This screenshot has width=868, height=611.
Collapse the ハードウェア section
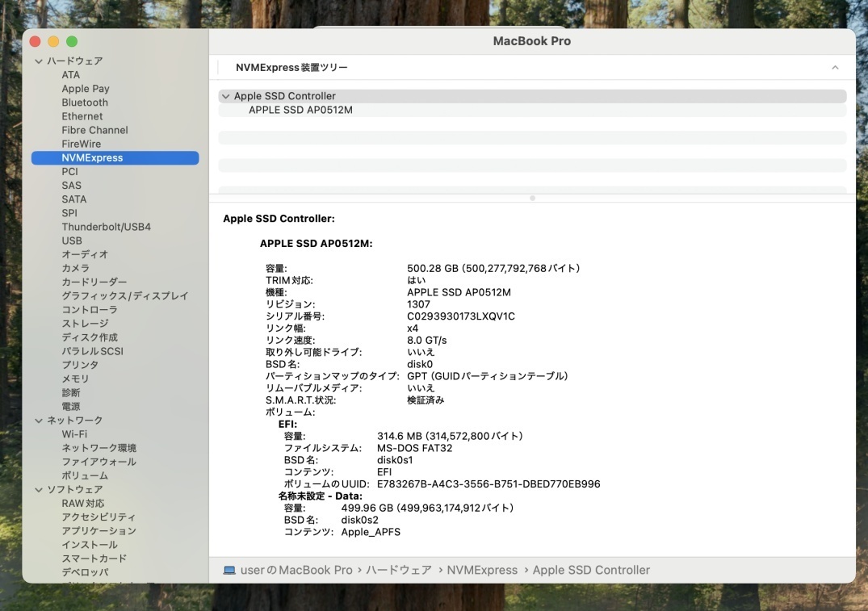39,61
